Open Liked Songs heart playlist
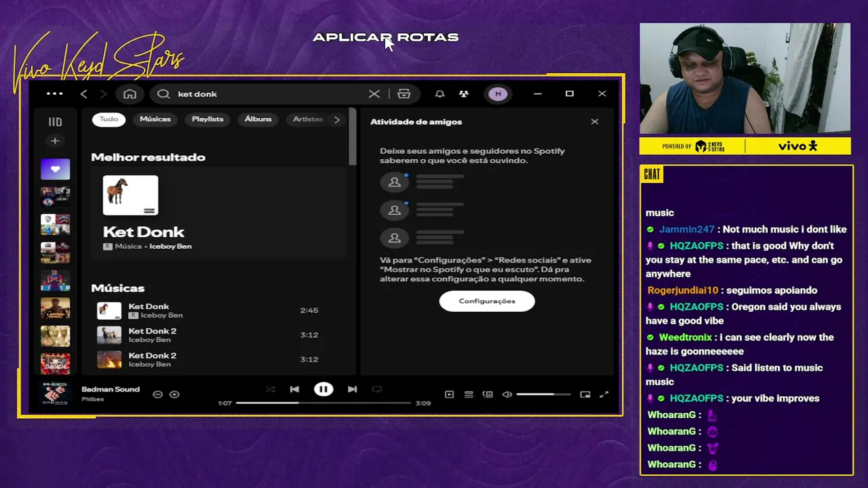The image size is (868, 488). tap(55, 169)
